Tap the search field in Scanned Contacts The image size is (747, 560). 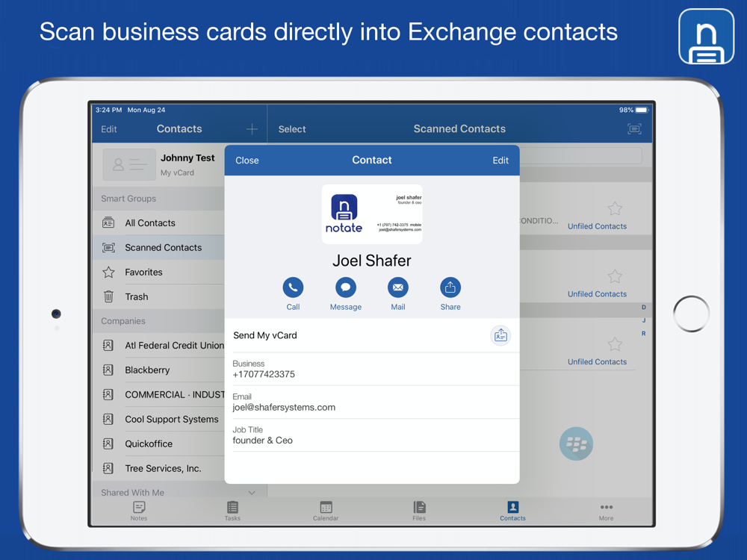(x=580, y=156)
